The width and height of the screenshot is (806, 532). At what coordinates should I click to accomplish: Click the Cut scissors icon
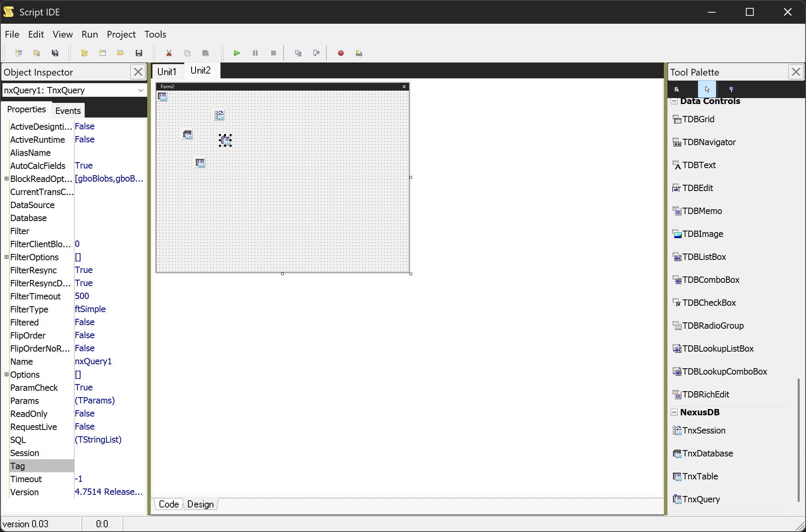point(169,53)
